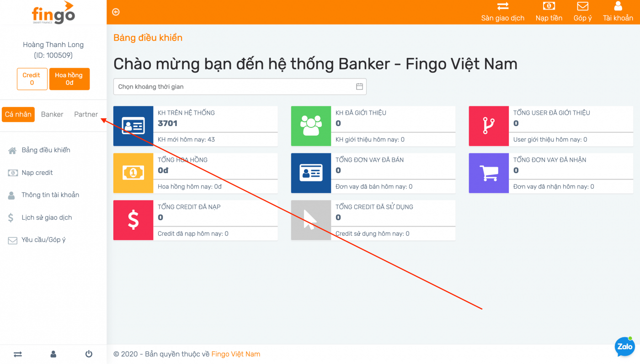Click the Credit 0 button
This screenshot has width=640, height=364.
pyautogui.click(x=32, y=79)
